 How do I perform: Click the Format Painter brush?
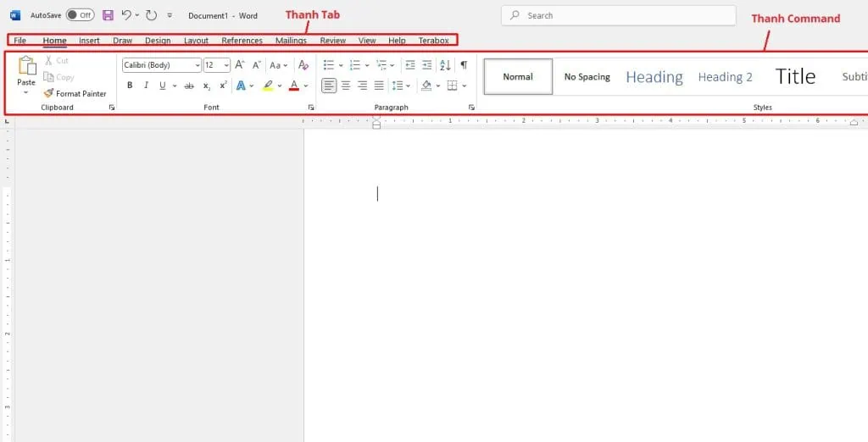coord(48,93)
